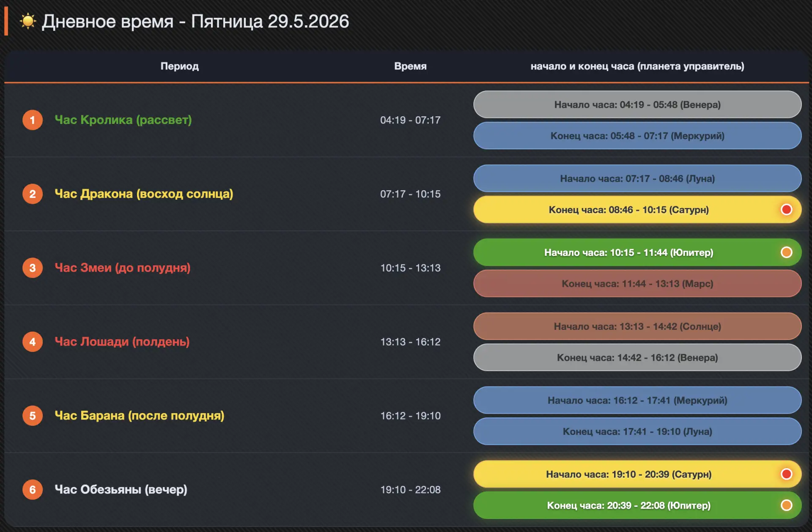
Task: Click the Время column header
Action: [410, 66]
